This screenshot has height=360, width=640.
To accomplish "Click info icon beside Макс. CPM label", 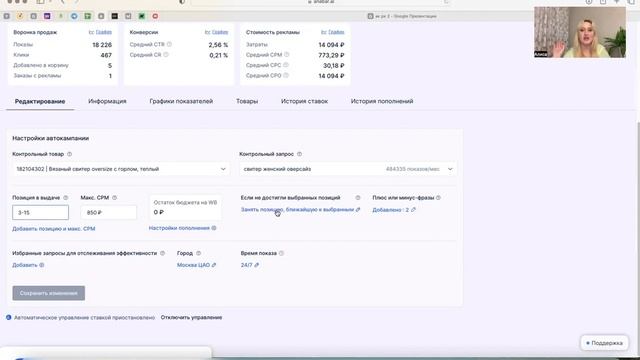I will 114,198.
